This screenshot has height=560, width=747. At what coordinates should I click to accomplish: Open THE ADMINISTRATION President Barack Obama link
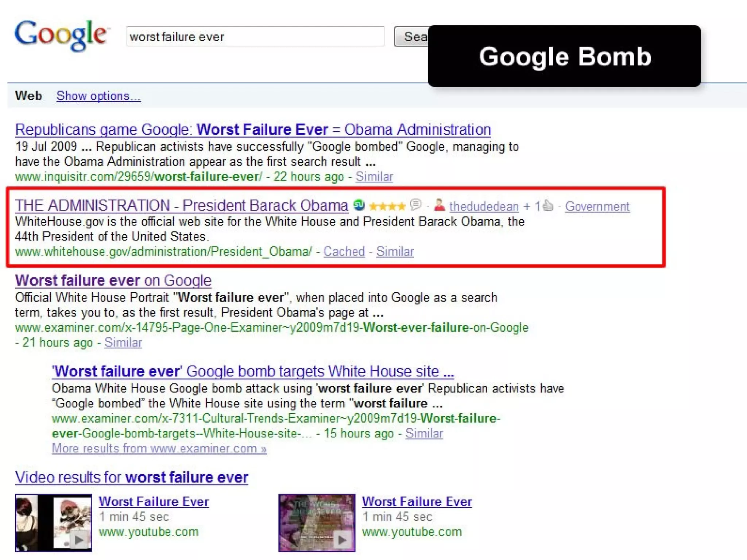tap(181, 205)
